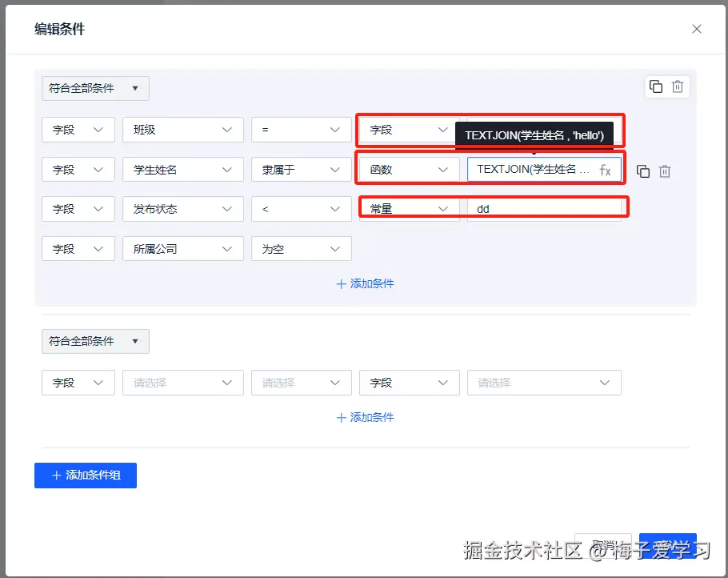728x578 pixels.
Task: Click 添加条件 in the first group
Action: tap(365, 284)
